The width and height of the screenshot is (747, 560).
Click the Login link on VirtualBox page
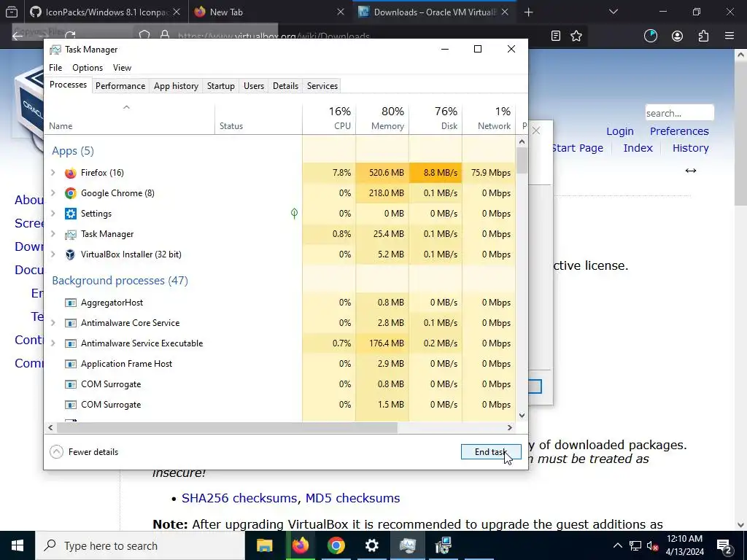620,131
